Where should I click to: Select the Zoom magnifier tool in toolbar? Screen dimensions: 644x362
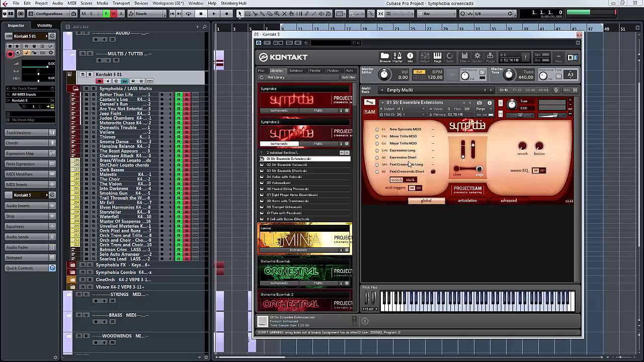click(x=277, y=14)
